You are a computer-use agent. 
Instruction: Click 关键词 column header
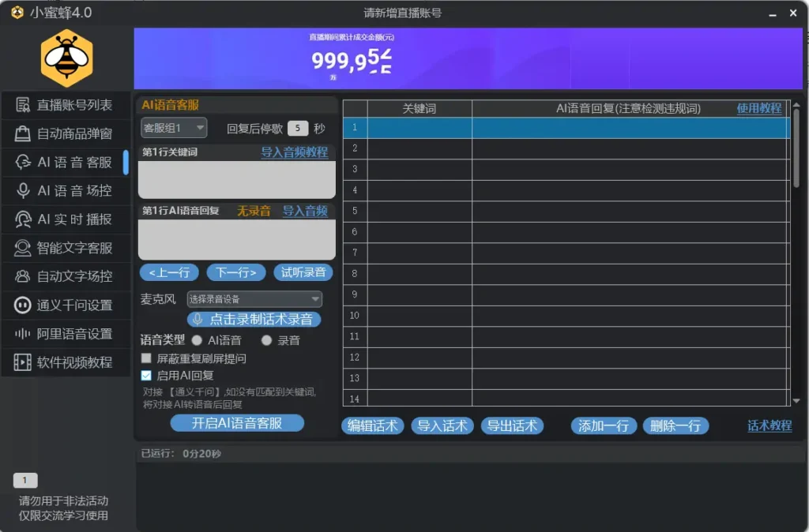[420, 108]
